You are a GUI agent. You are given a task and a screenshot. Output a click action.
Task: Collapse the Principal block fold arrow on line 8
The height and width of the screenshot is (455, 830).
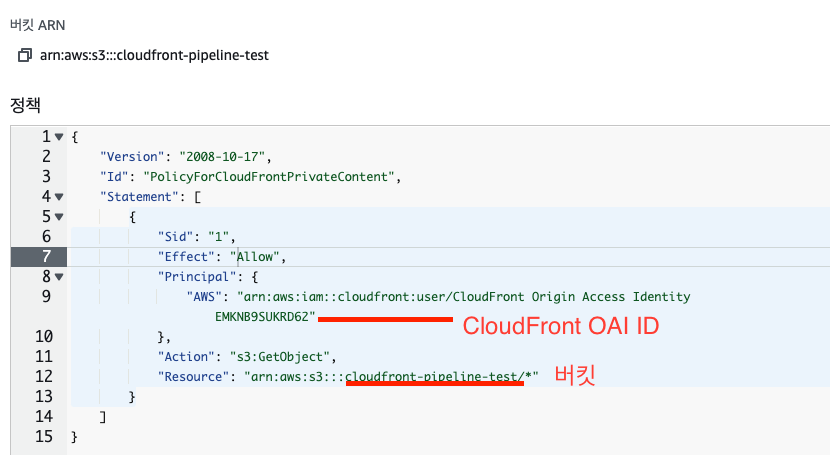pyautogui.click(x=59, y=277)
